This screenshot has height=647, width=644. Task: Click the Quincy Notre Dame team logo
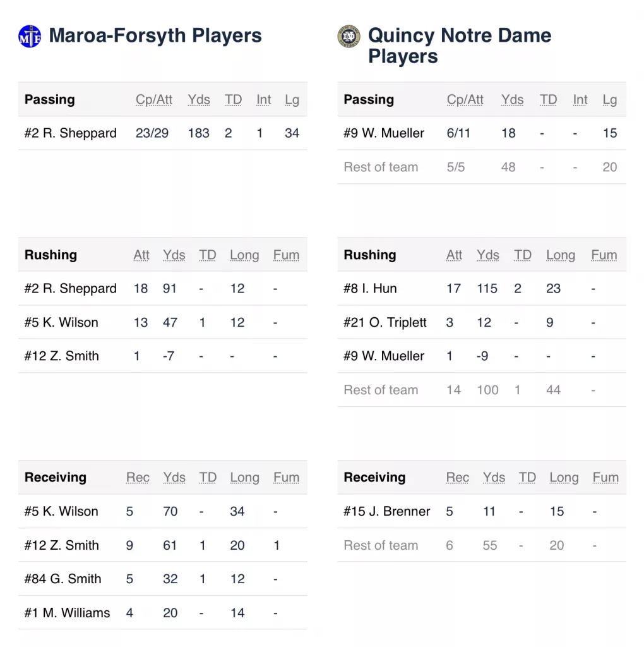click(349, 36)
